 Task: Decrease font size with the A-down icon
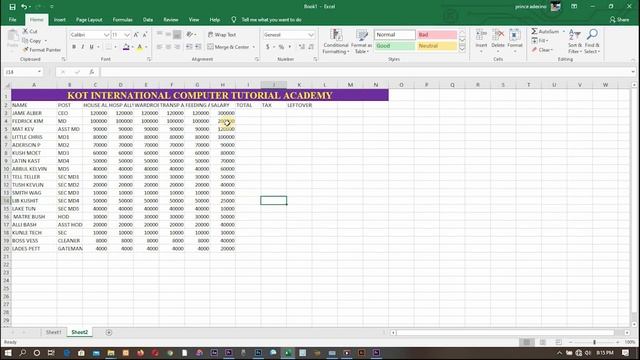pos(145,35)
